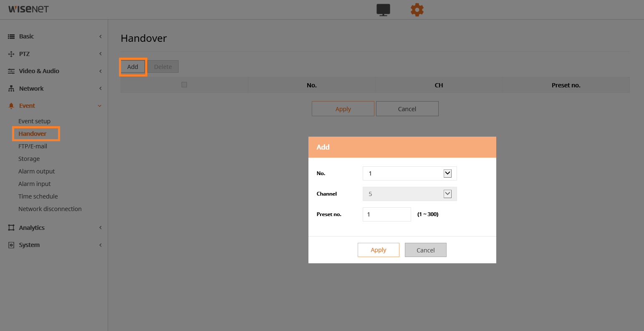The width and height of the screenshot is (644, 331).
Task: Expand the PTZ menu chevron
Action: [100, 54]
